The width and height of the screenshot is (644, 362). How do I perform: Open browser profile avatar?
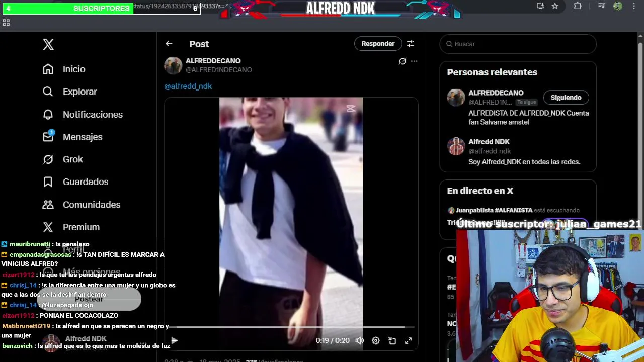[x=618, y=6]
